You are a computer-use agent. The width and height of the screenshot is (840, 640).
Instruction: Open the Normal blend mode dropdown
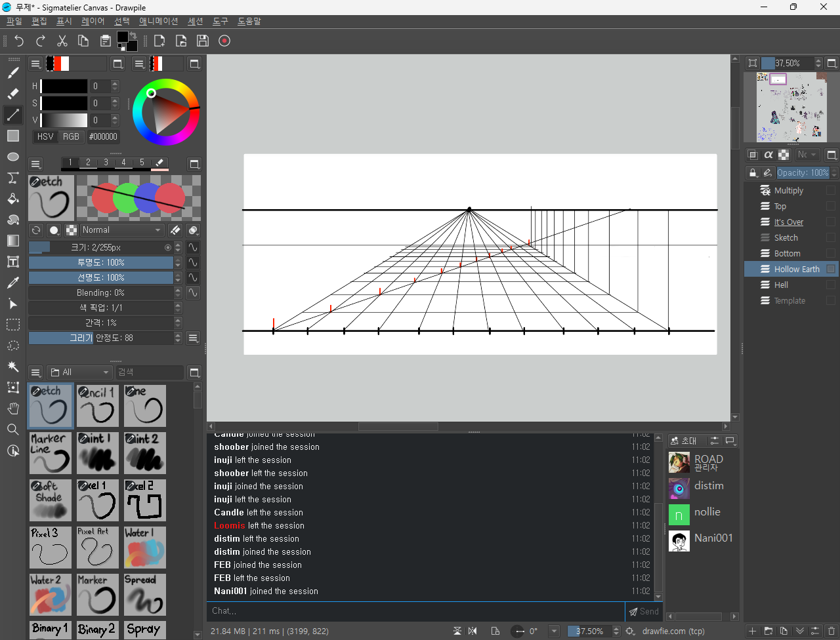(x=121, y=230)
